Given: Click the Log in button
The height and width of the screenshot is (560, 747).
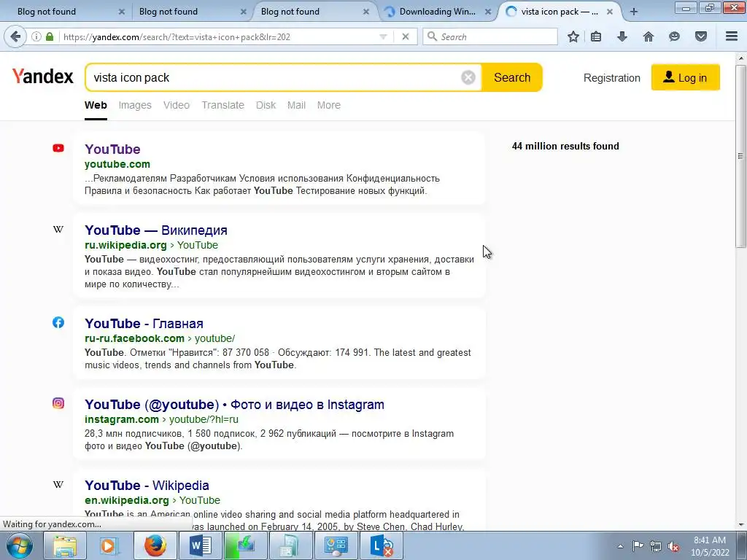Looking at the screenshot, I should pos(686,77).
